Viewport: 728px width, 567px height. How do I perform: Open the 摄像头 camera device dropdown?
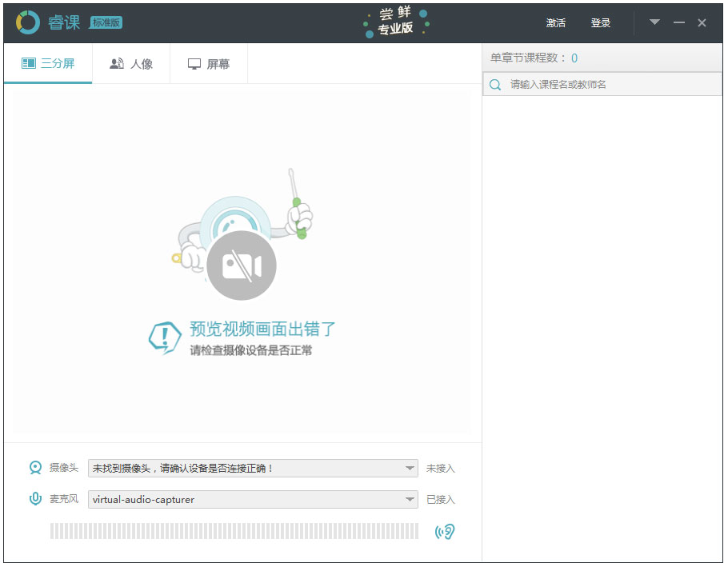(253, 468)
